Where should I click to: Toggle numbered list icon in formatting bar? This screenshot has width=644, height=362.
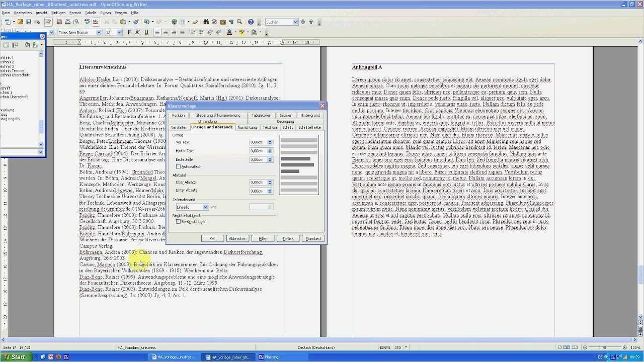(193, 32)
